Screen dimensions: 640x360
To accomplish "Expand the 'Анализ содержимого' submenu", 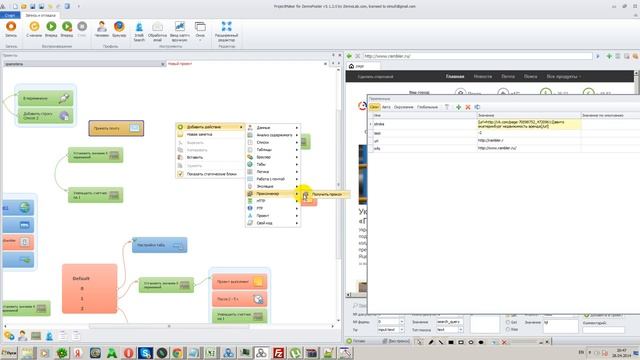I will [273, 135].
